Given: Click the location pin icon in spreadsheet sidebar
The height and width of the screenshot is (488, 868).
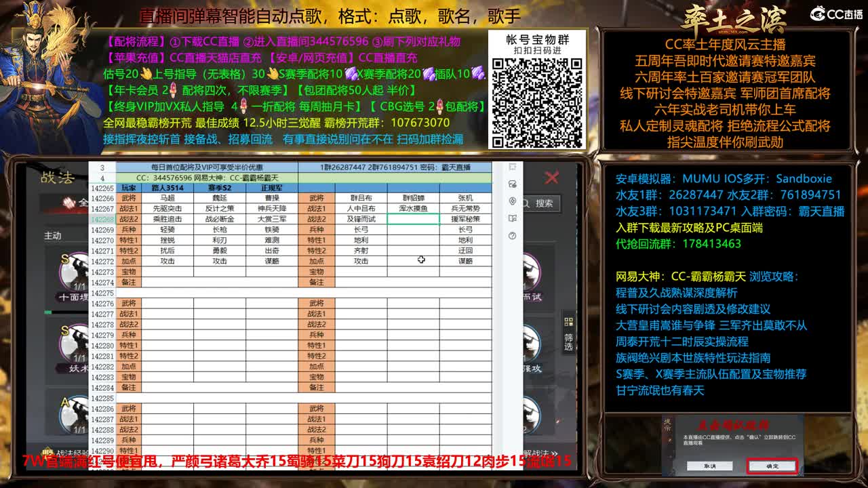Looking at the screenshot, I should 512,201.
